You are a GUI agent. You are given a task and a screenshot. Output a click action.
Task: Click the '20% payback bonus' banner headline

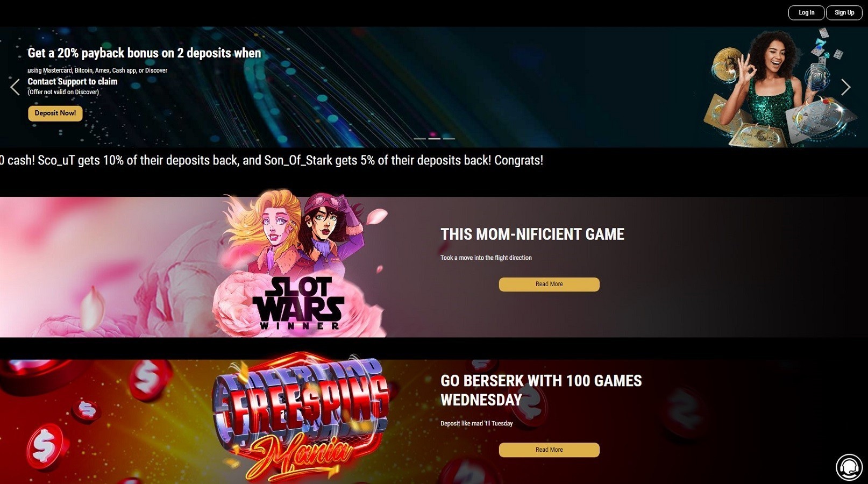pos(144,53)
